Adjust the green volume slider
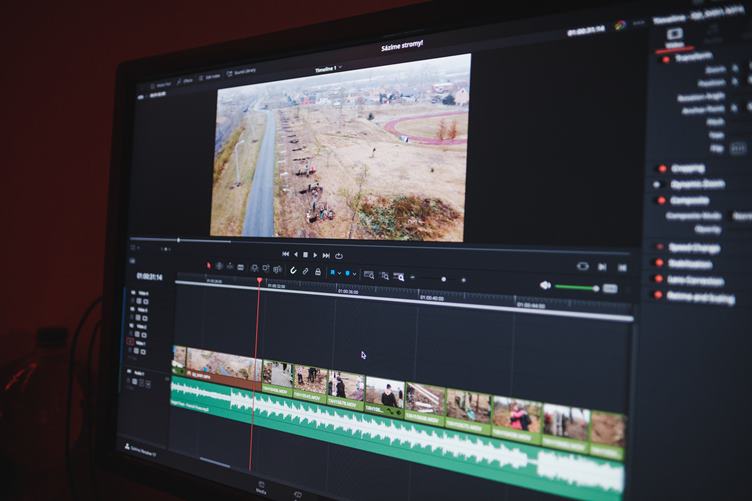 [x=576, y=287]
